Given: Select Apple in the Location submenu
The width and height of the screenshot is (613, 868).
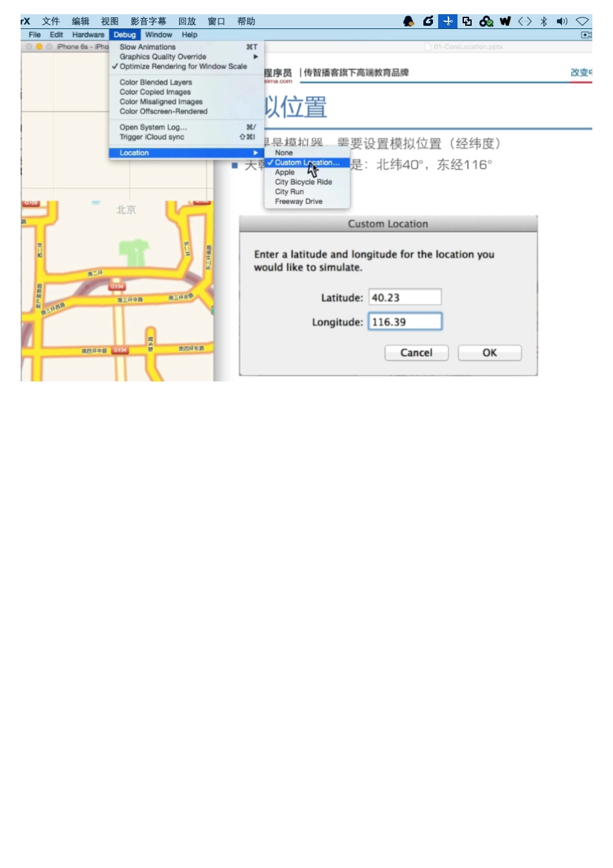Looking at the screenshot, I should 285,172.
